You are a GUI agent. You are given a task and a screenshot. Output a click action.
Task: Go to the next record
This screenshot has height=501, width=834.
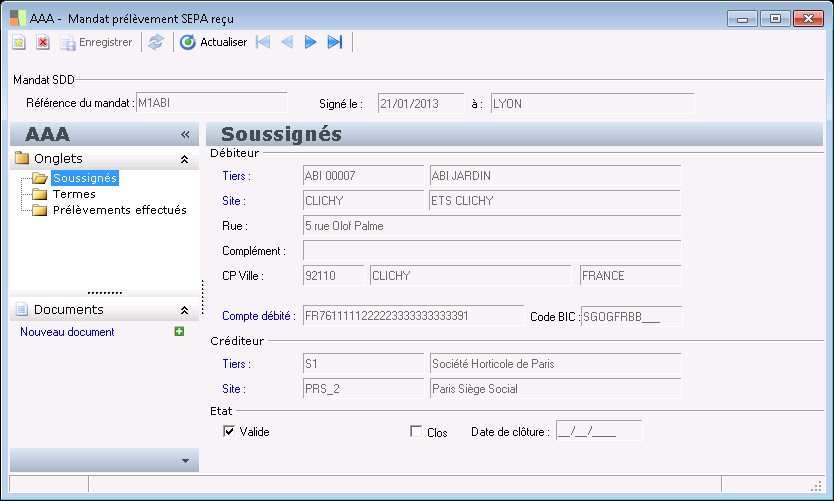click(x=311, y=42)
